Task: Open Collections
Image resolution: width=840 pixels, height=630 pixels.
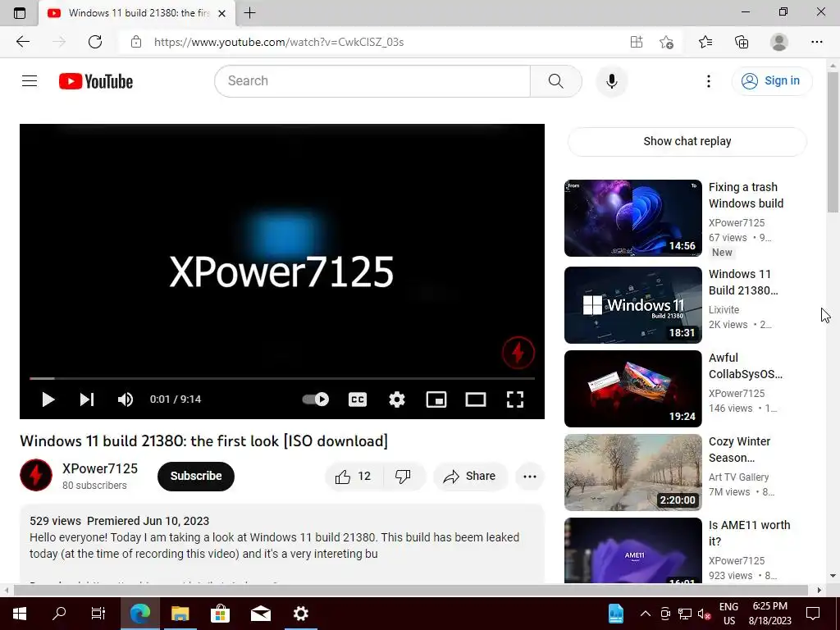Action: [742, 42]
